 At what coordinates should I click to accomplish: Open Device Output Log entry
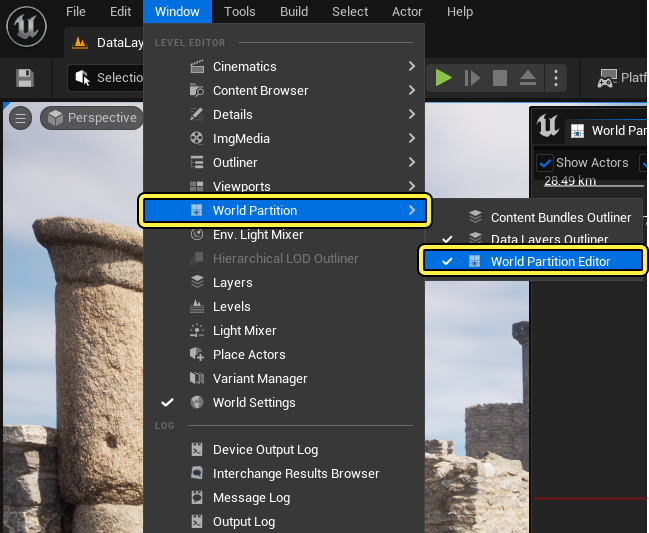click(x=284, y=450)
